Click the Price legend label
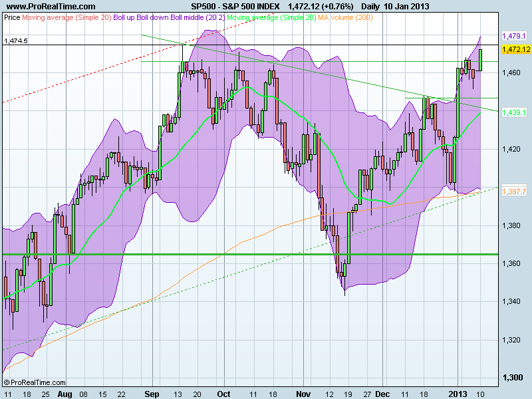This screenshot has width=532, height=399. [x=12, y=17]
